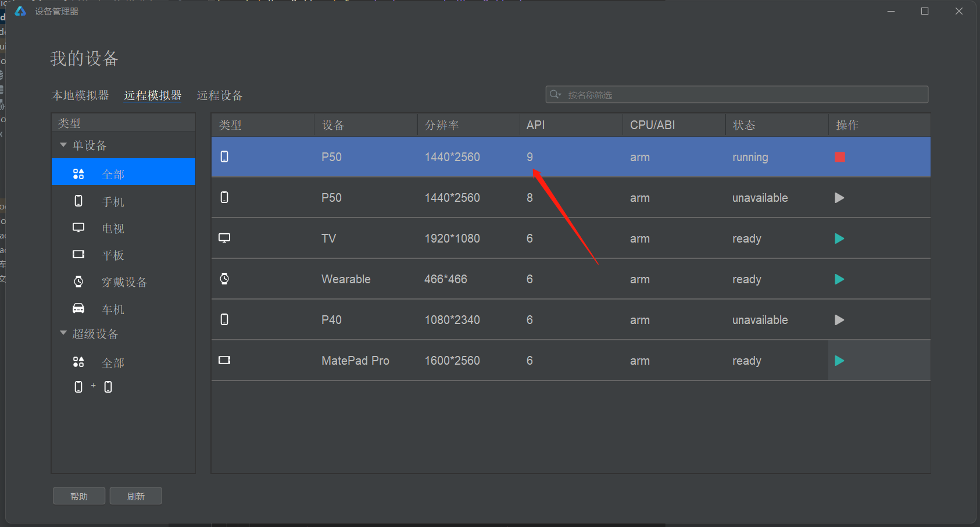Click the 刷新 button
Viewport: 980px width, 527px height.
tap(136, 496)
